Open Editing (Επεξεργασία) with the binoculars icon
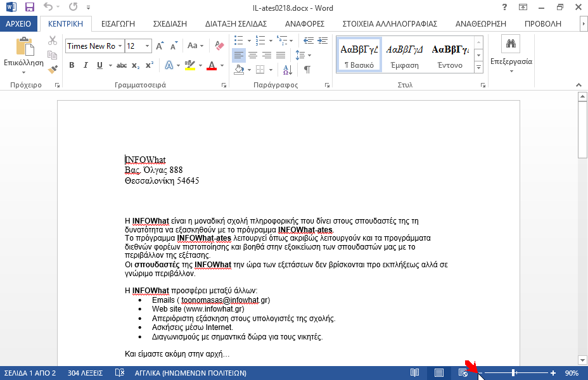This screenshot has height=380, width=588. point(511,44)
